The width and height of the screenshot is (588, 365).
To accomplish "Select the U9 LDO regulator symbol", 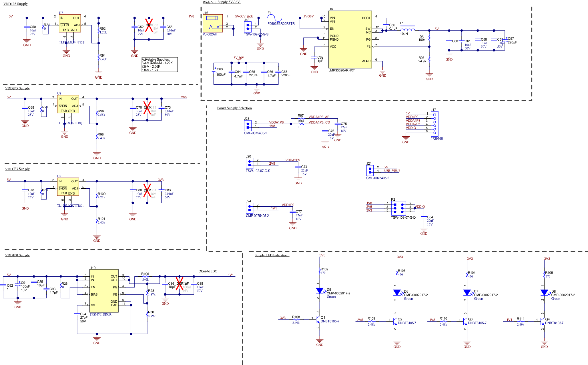I will click(68, 187).
